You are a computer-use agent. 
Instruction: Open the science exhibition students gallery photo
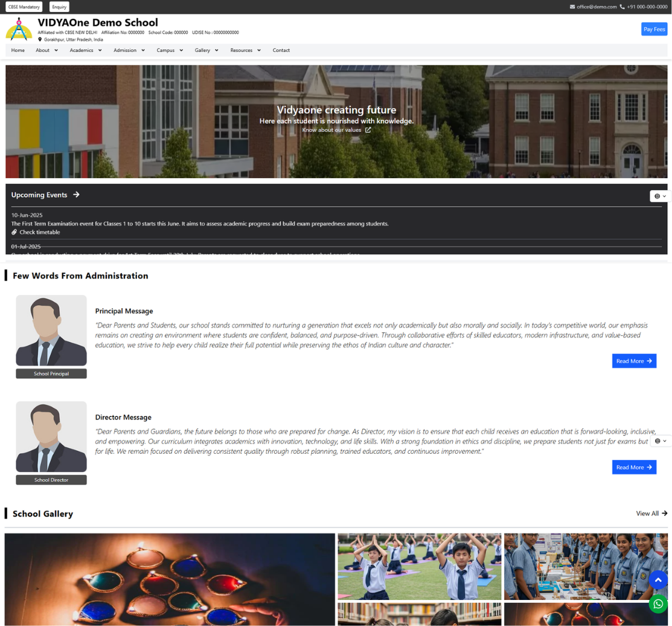point(586,566)
